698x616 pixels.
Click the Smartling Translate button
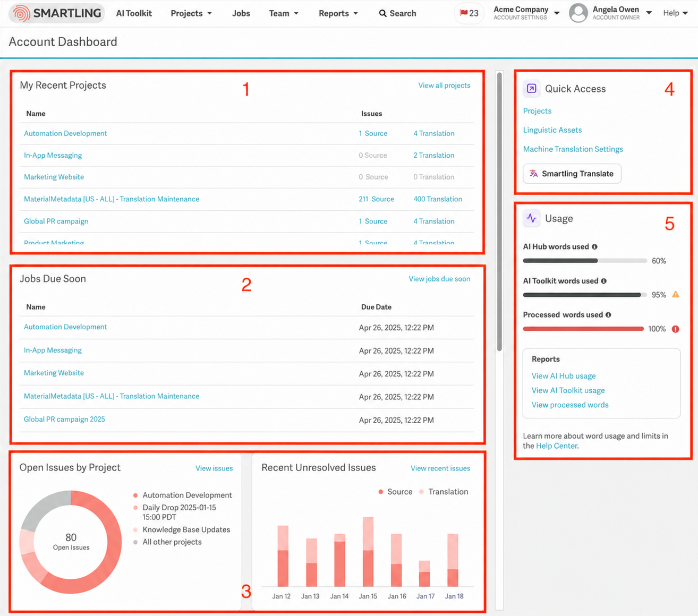click(572, 174)
